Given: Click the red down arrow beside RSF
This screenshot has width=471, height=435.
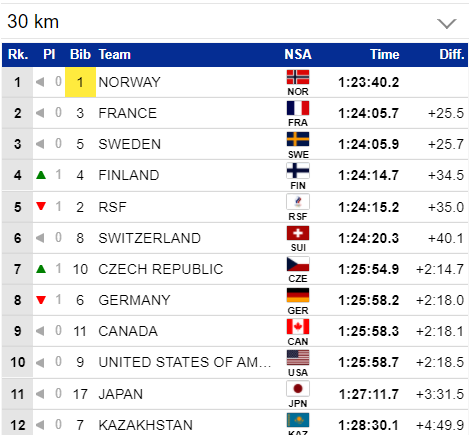Looking at the screenshot, I should point(41,206).
